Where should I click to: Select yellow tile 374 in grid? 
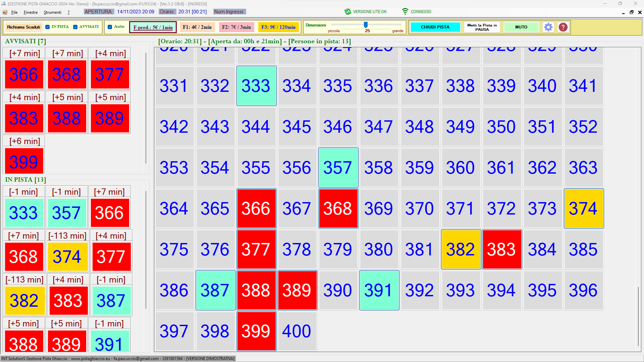[583, 208]
